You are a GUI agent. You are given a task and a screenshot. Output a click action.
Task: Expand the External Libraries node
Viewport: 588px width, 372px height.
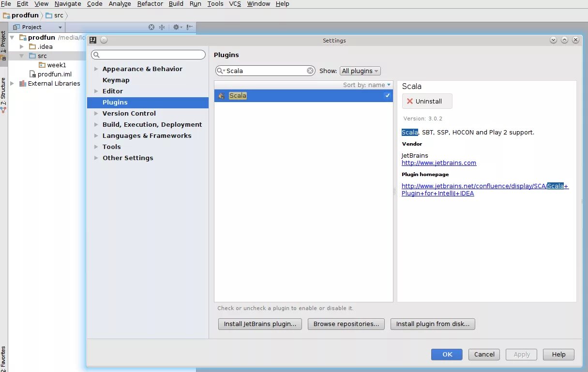(x=12, y=83)
